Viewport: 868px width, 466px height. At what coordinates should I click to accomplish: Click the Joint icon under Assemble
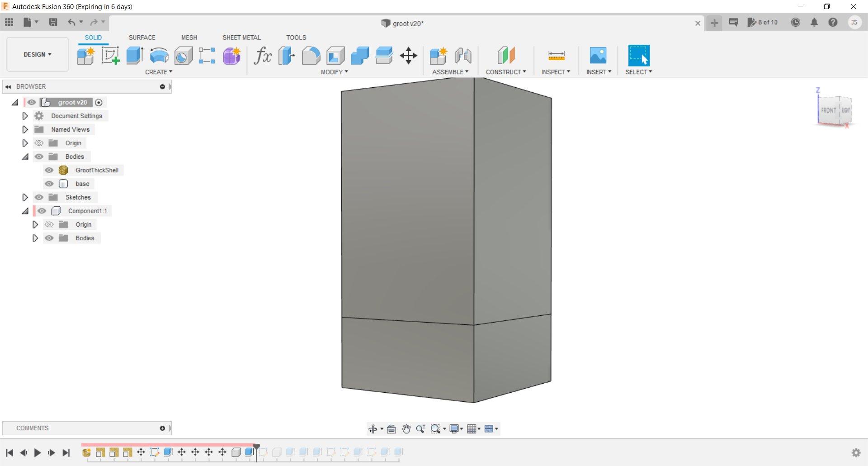[463, 56]
